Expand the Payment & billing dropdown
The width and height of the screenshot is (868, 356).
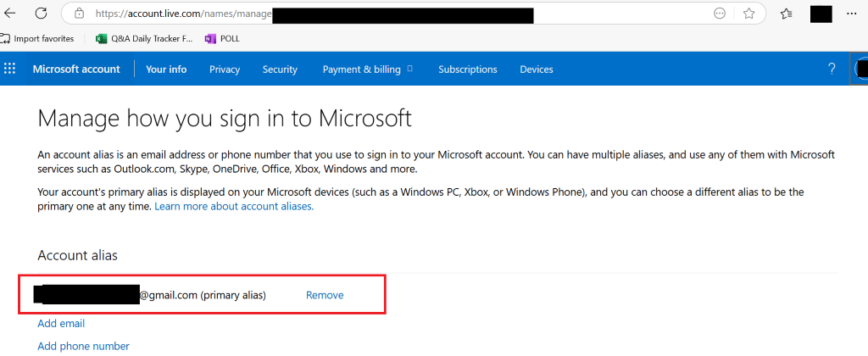coord(368,70)
